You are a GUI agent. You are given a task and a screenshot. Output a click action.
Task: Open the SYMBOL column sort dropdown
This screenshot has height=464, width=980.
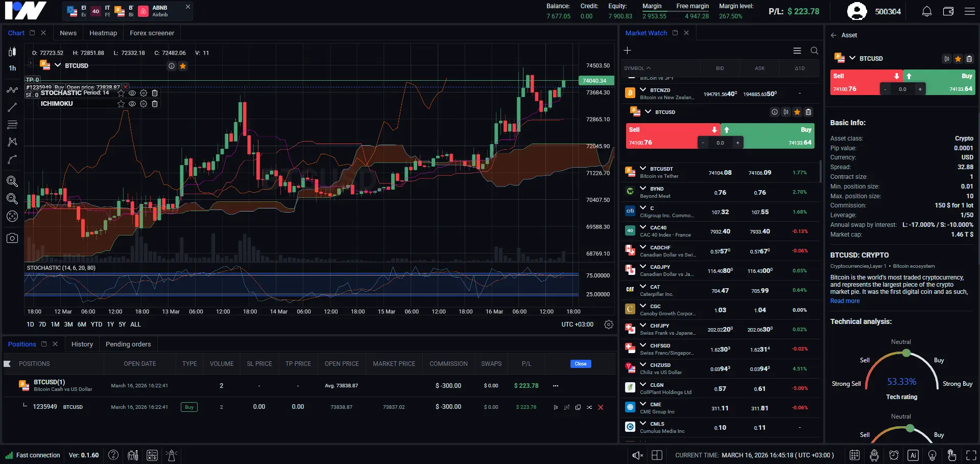pyautogui.click(x=637, y=68)
